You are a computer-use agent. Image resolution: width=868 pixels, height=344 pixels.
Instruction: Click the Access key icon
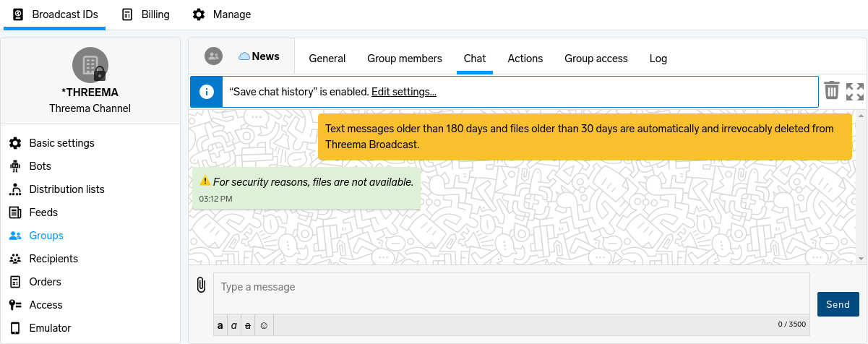14,305
